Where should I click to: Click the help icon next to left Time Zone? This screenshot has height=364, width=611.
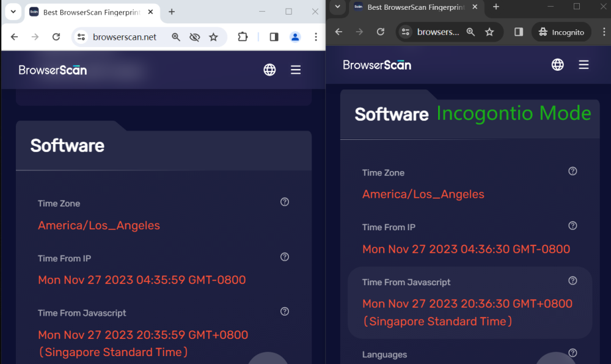[285, 202]
